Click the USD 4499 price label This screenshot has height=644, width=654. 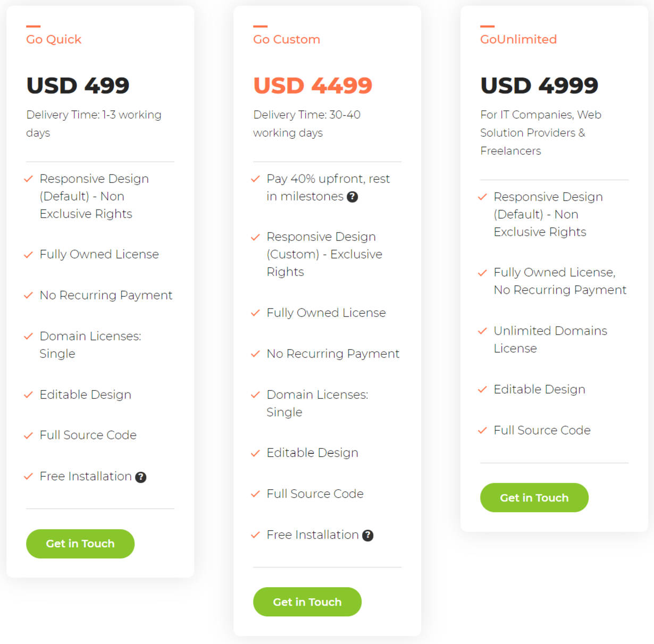pyautogui.click(x=313, y=85)
